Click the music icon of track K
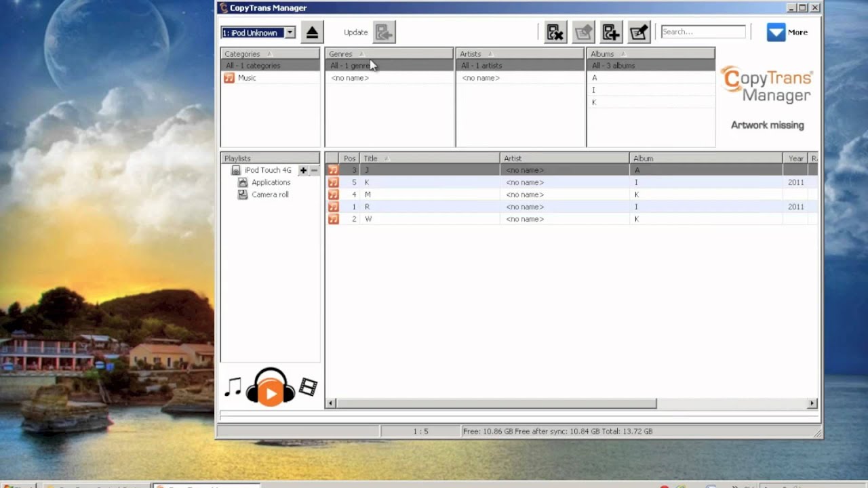This screenshot has width=868, height=488. pos(333,182)
